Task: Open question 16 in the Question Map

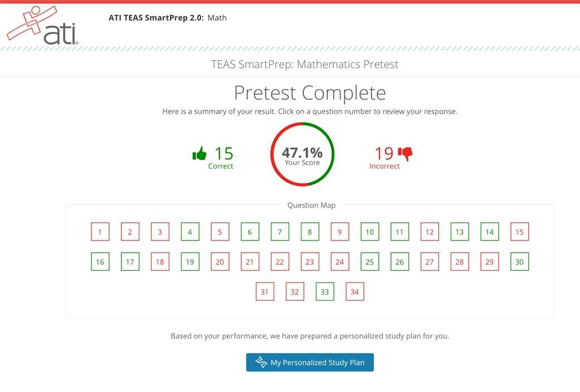Action: click(x=100, y=261)
